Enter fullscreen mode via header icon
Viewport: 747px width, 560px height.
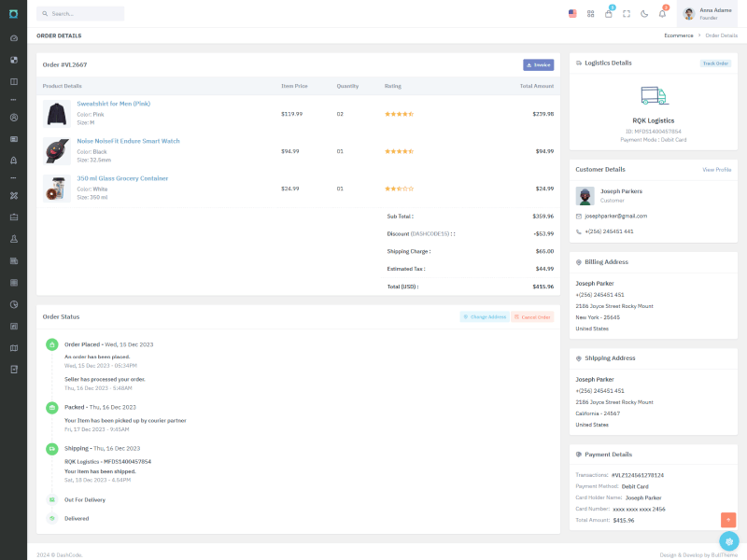627,14
